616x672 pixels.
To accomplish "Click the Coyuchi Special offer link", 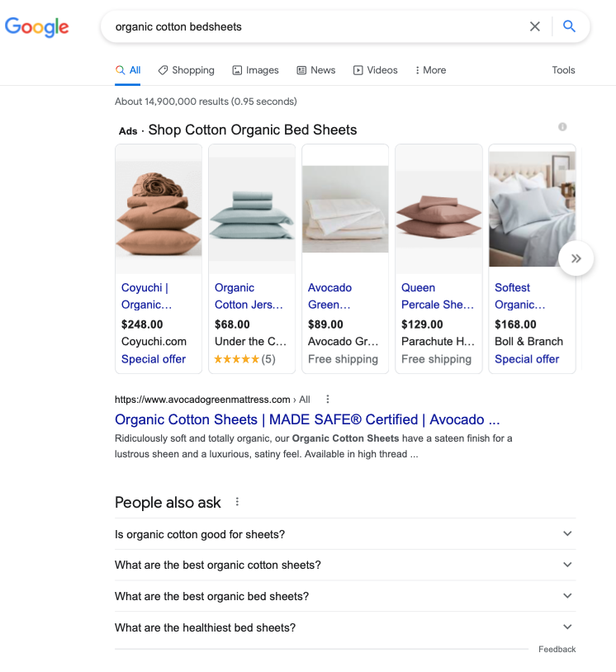I will coord(154,359).
